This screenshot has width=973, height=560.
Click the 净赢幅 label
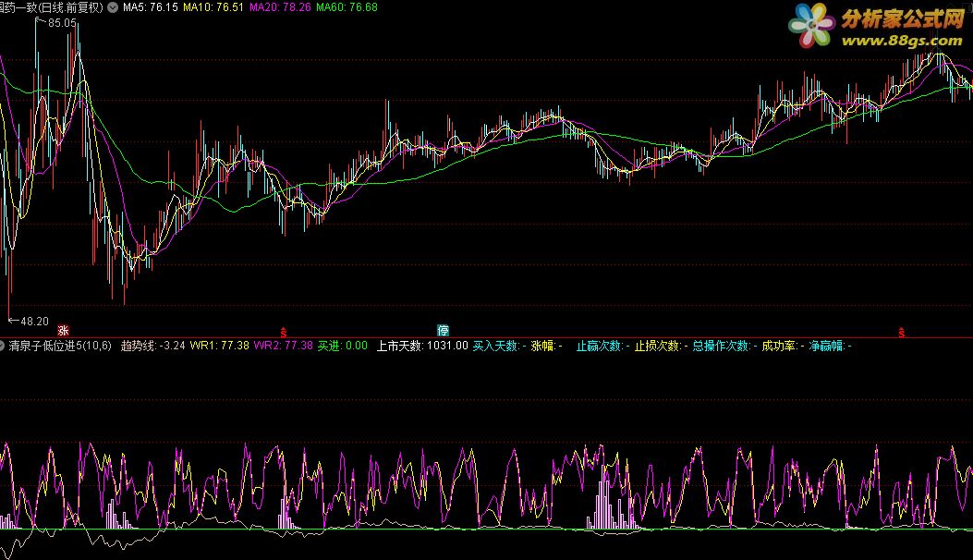[830, 346]
